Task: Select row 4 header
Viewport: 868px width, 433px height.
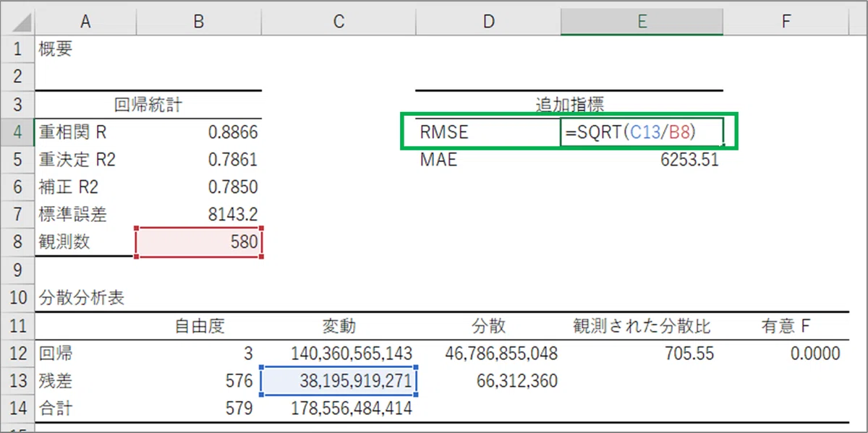Action: [x=20, y=132]
